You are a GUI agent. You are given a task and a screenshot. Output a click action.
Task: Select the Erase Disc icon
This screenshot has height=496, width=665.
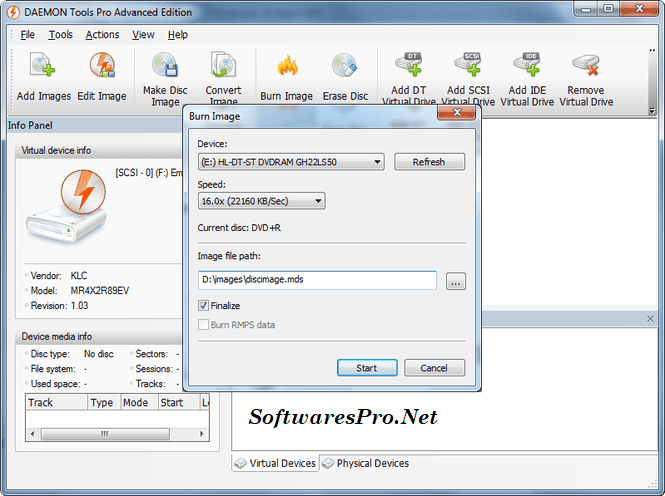point(344,65)
